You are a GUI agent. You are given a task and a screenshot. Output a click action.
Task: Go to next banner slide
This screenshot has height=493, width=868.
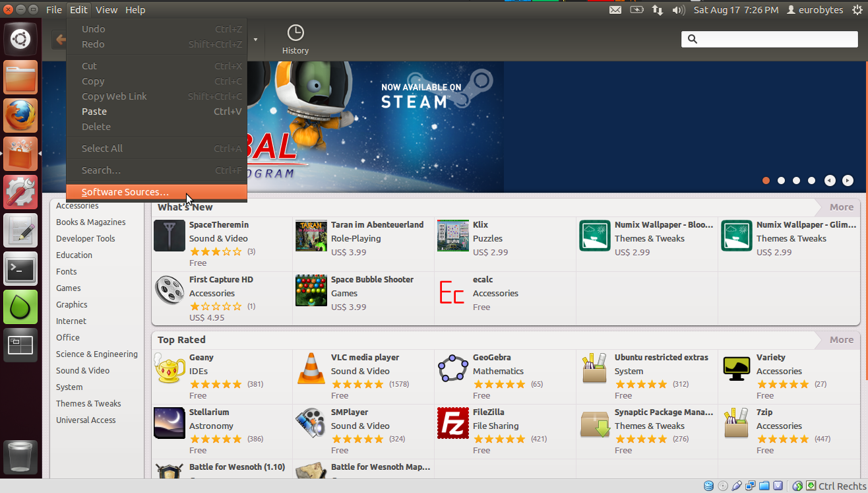pyautogui.click(x=848, y=180)
